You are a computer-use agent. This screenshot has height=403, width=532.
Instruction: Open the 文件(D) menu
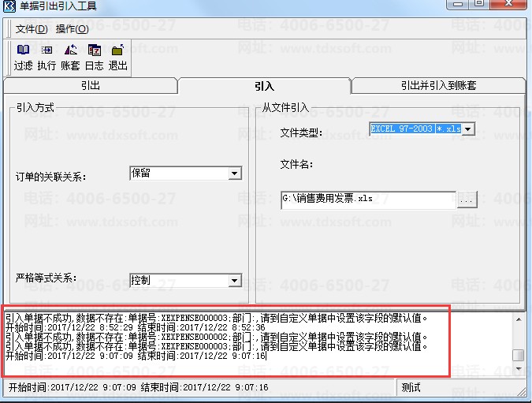pyautogui.click(x=32, y=29)
